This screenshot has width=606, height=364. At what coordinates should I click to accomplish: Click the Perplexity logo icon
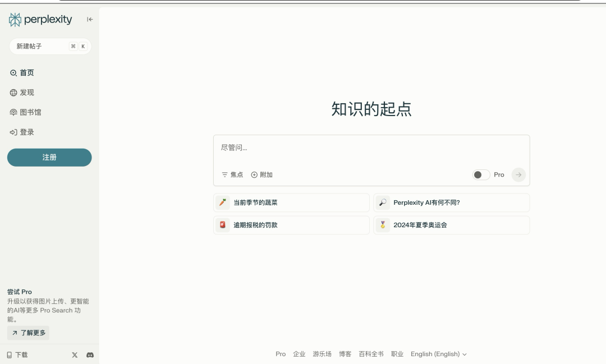15,20
